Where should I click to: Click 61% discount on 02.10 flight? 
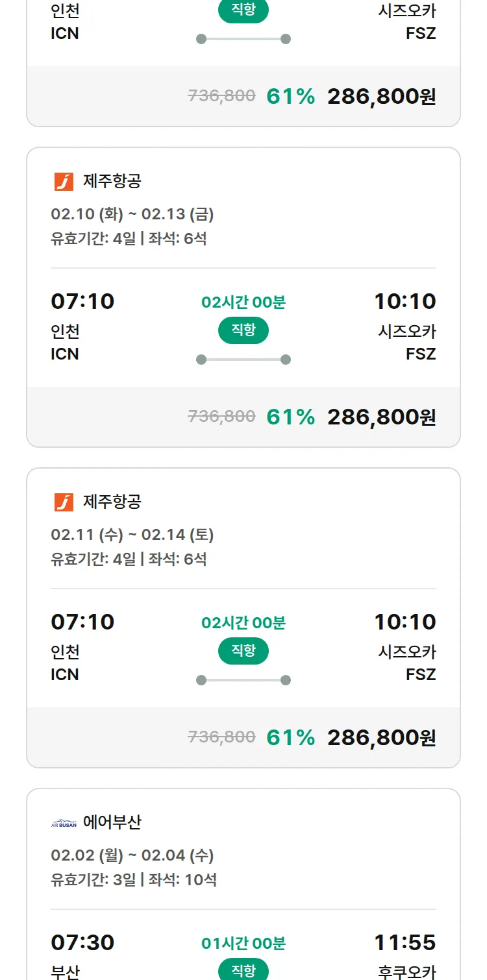click(x=290, y=417)
